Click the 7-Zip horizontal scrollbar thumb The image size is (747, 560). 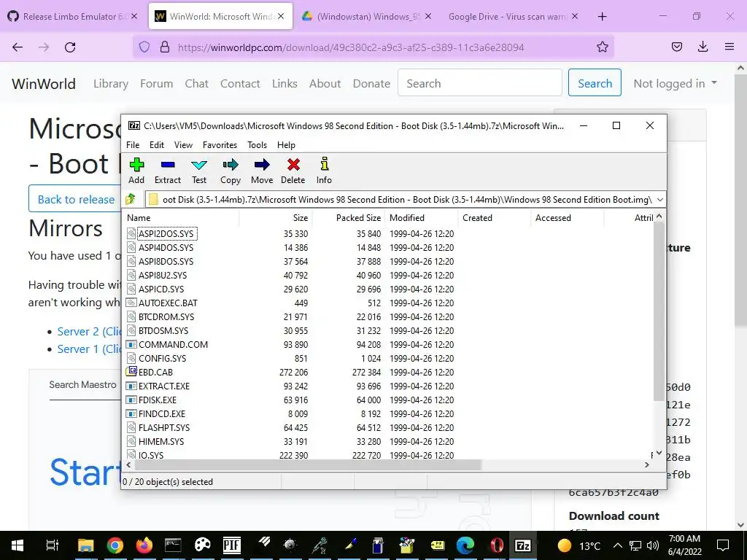[309, 464]
